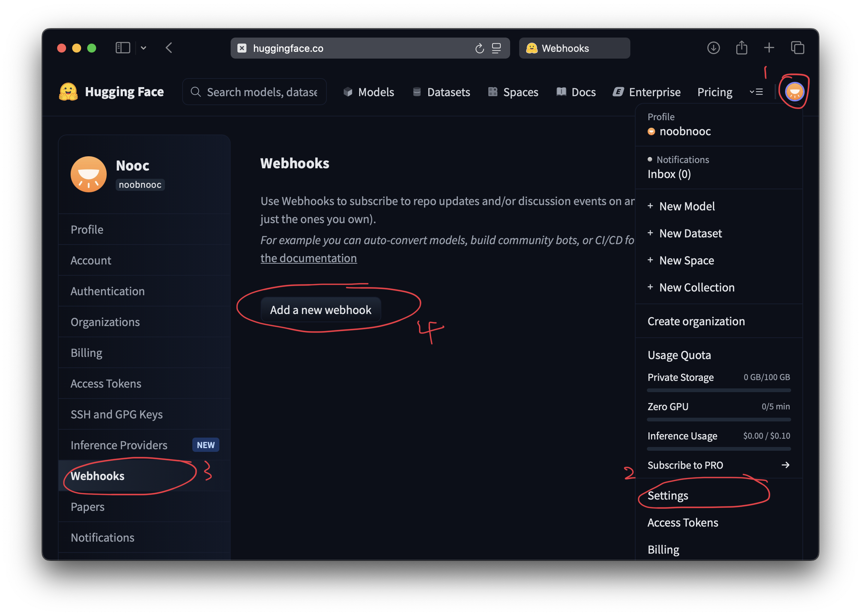
Task: Click the plus icon beside New Collection
Action: coord(650,287)
